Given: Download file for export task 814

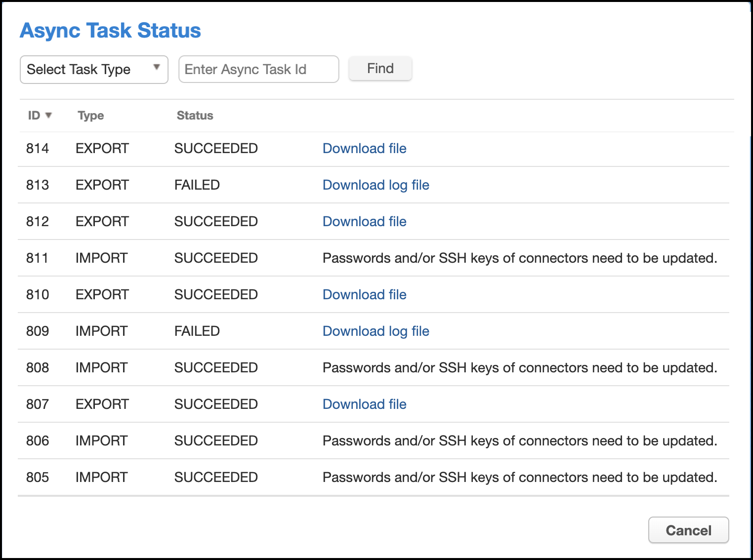Looking at the screenshot, I should tap(364, 149).
